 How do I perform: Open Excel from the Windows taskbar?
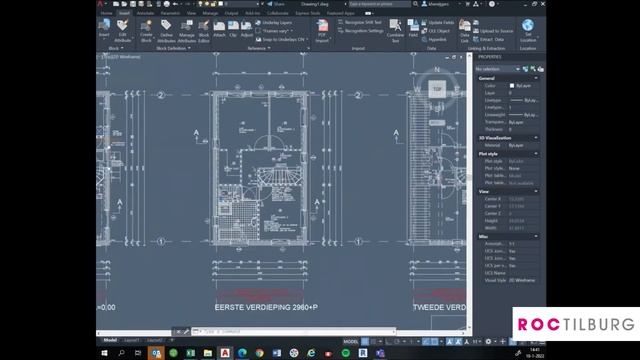click(191, 353)
